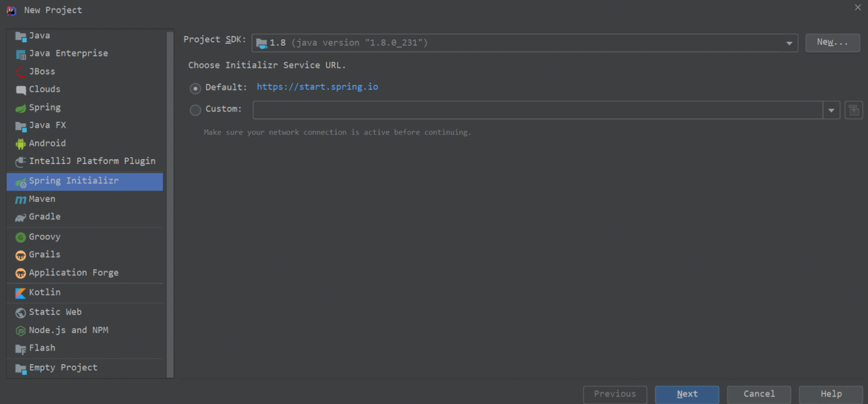
Task: Close the New Project dialog
Action: [x=858, y=7]
